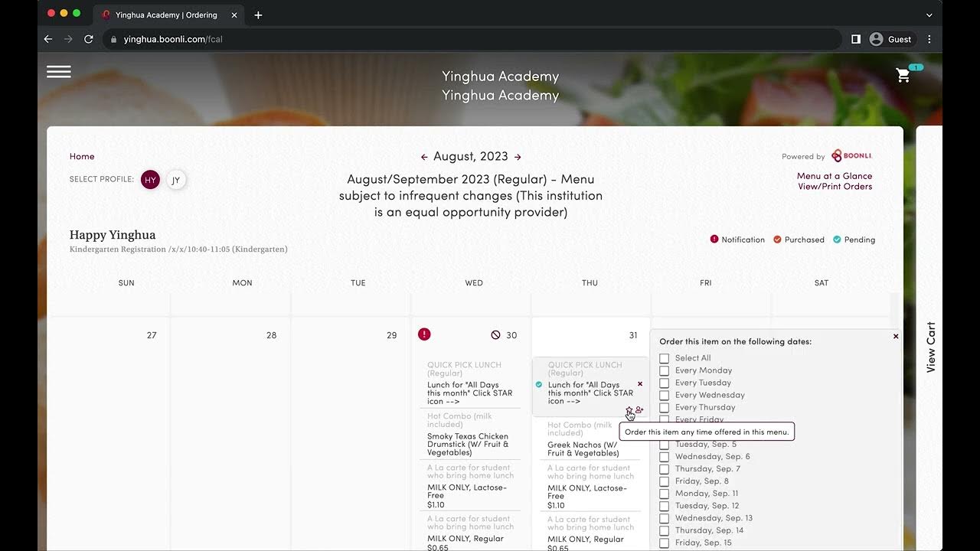
Task: Click the date 27 cell
Action: coord(109,433)
